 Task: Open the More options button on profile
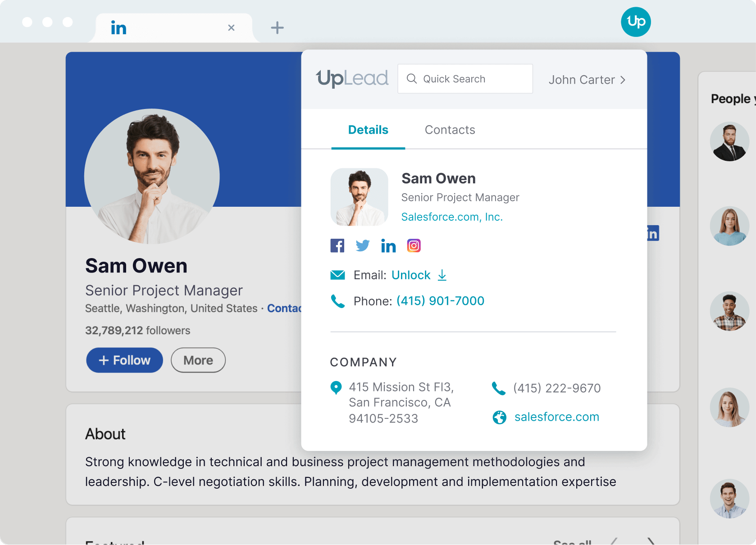tap(198, 360)
